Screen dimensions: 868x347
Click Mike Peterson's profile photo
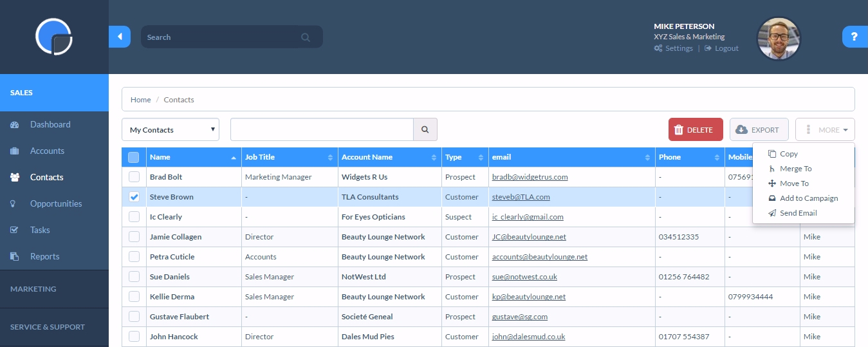click(779, 39)
